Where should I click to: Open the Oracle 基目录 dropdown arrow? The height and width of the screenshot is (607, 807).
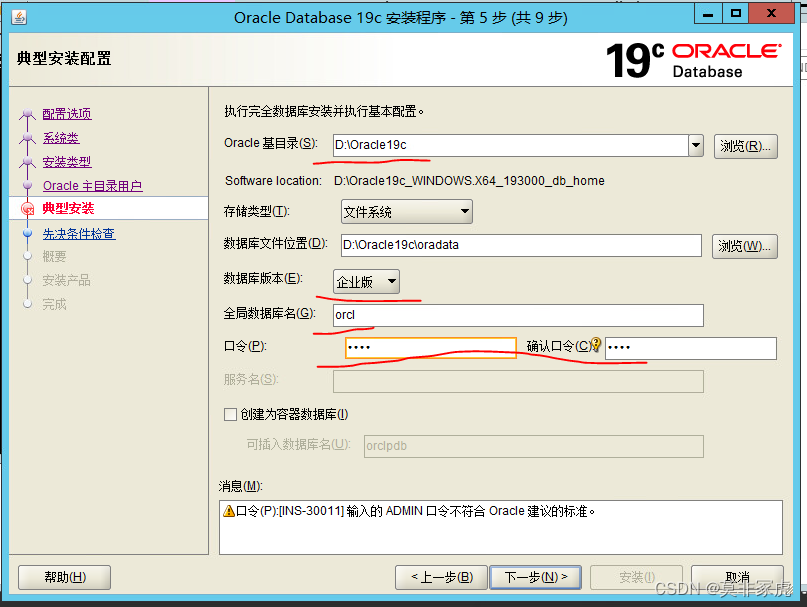[x=696, y=145]
